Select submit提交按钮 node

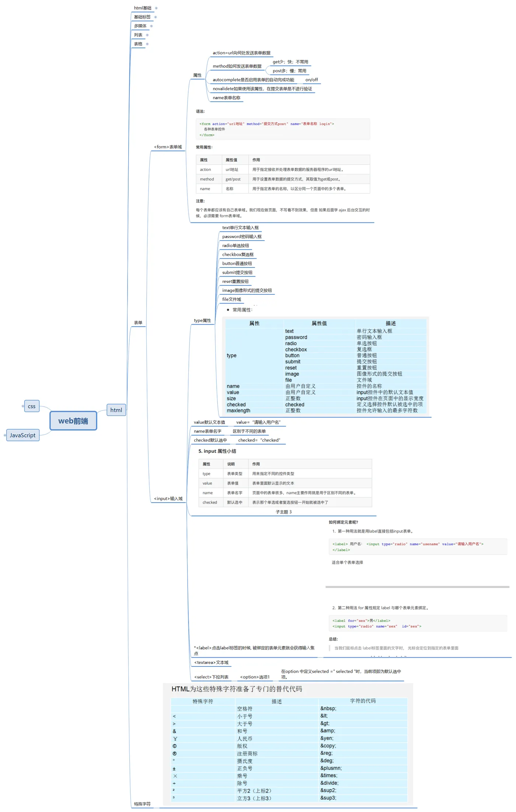(x=237, y=273)
